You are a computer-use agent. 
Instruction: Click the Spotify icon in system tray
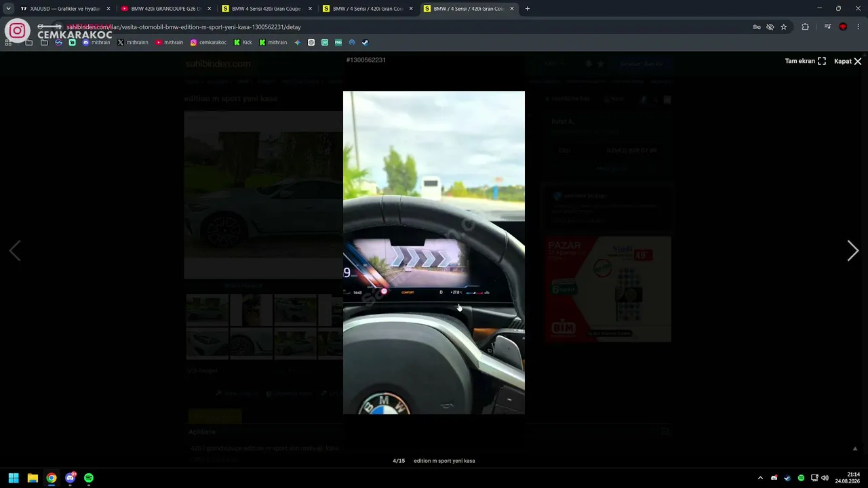[801, 478]
